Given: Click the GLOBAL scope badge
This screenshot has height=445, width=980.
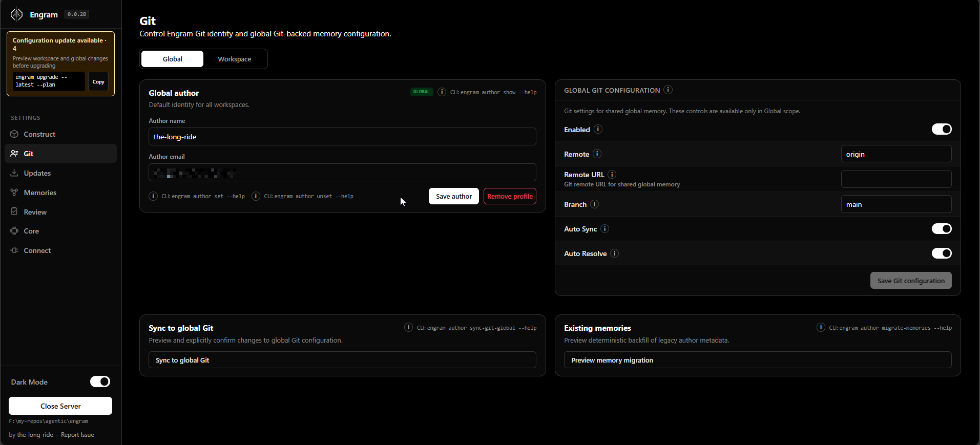Looking at the screenshot, I should (422, 92).
